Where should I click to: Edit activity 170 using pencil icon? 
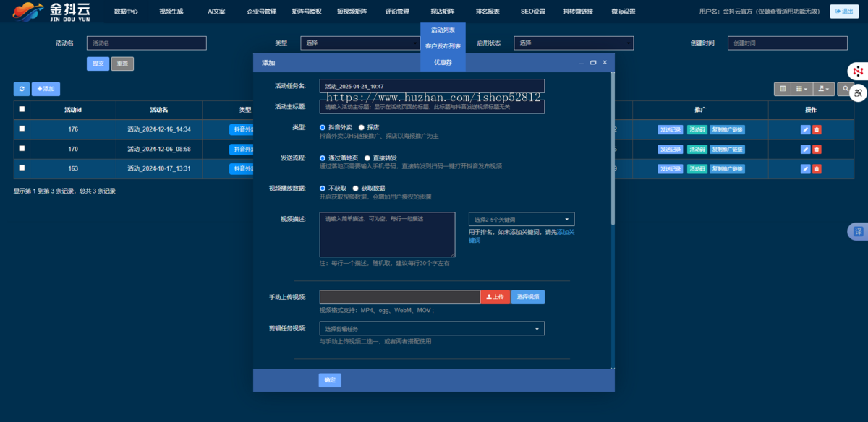(806, 150)
